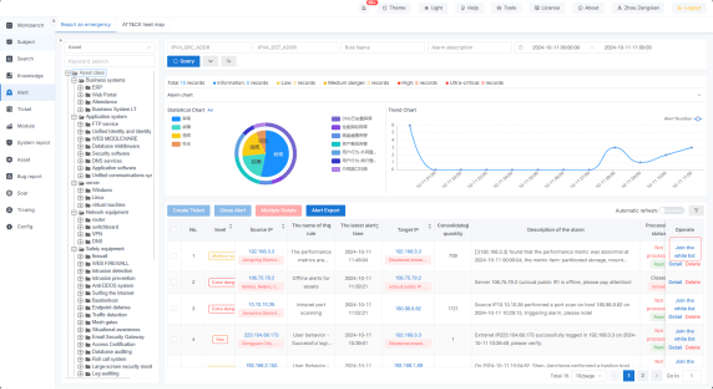Collapse the Alarm chart section chevron

[699, 95]
